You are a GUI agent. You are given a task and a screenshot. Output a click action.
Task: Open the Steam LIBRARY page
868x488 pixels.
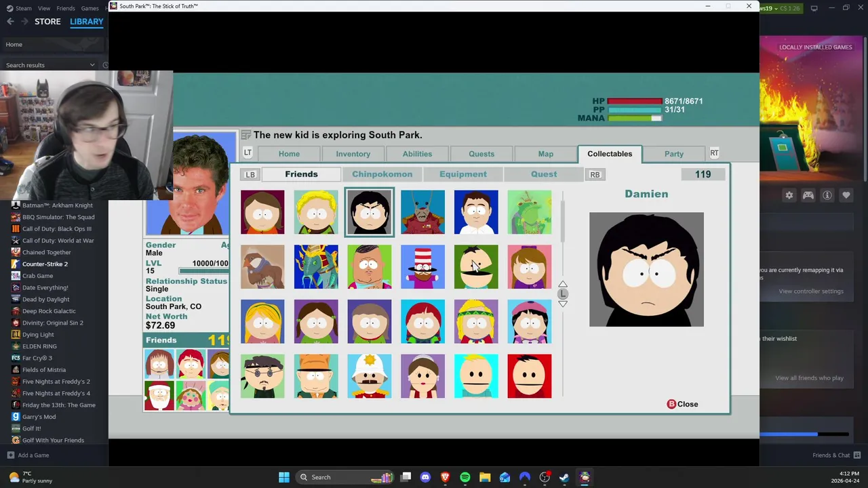(x=86, y=22)
